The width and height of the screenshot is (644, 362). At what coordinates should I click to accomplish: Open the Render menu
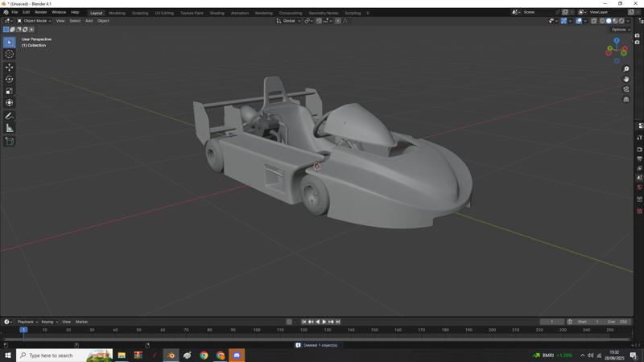coord(40,13)
